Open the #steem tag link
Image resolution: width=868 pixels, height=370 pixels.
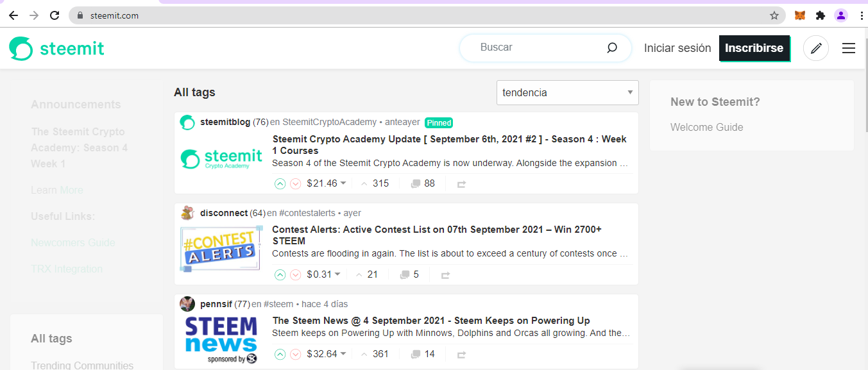tap(278, 304)
